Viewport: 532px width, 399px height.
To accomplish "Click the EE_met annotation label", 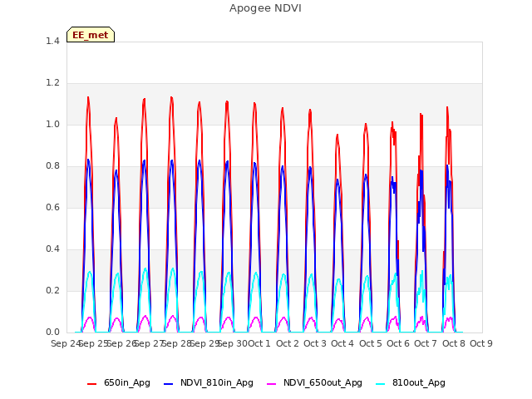I will point(91,35).
